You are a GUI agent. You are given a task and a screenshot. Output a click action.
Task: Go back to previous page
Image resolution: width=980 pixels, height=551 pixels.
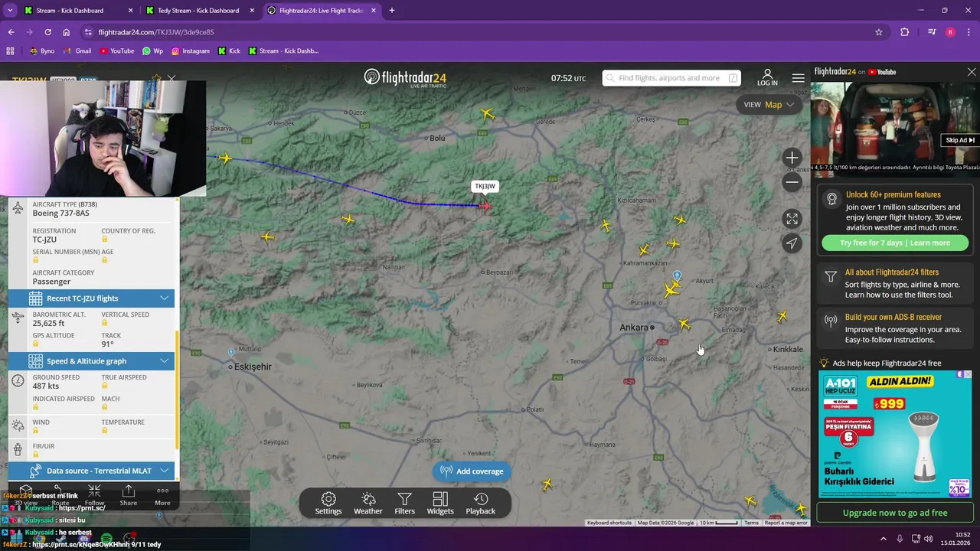pos(11,32)
